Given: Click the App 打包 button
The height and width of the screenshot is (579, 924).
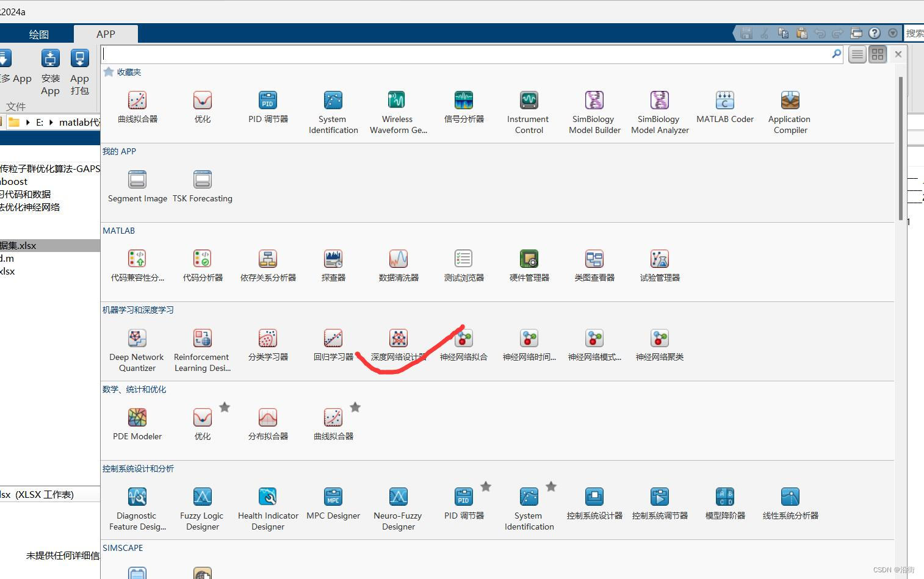Looking at the screenshot, I should [79, 73].
